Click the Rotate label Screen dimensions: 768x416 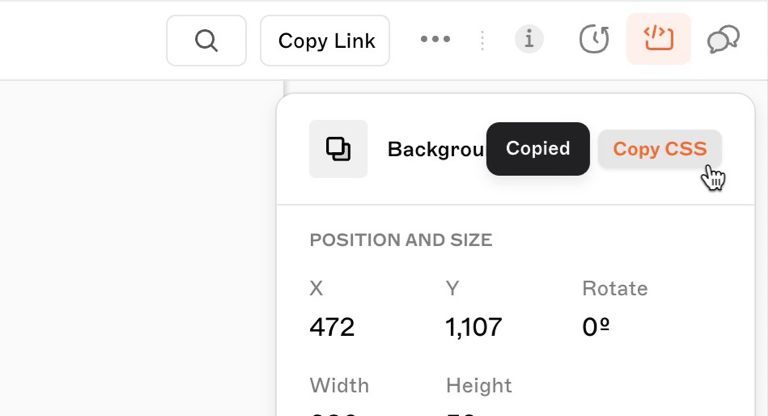point(615,289)
